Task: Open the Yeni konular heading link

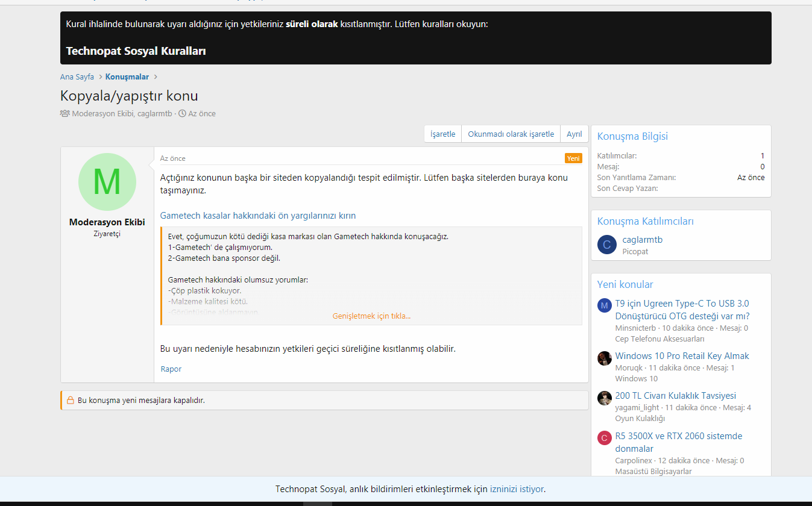Action: pyautogui.click(x=625, y=284)
